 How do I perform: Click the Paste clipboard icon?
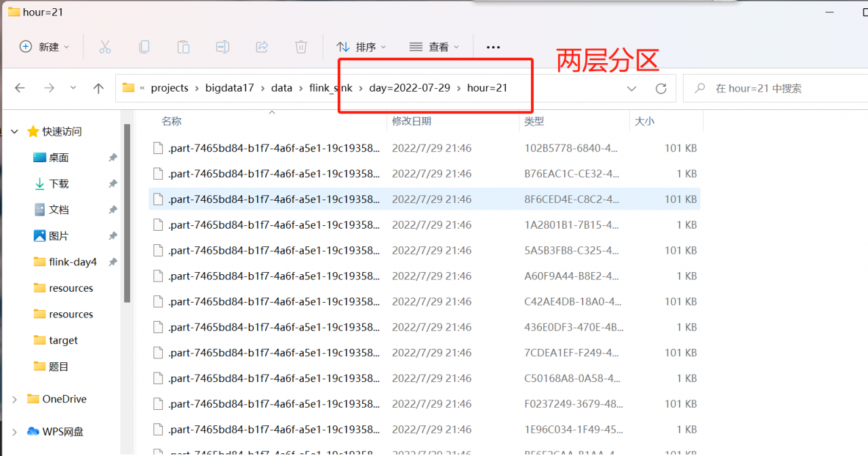[183, 47]
